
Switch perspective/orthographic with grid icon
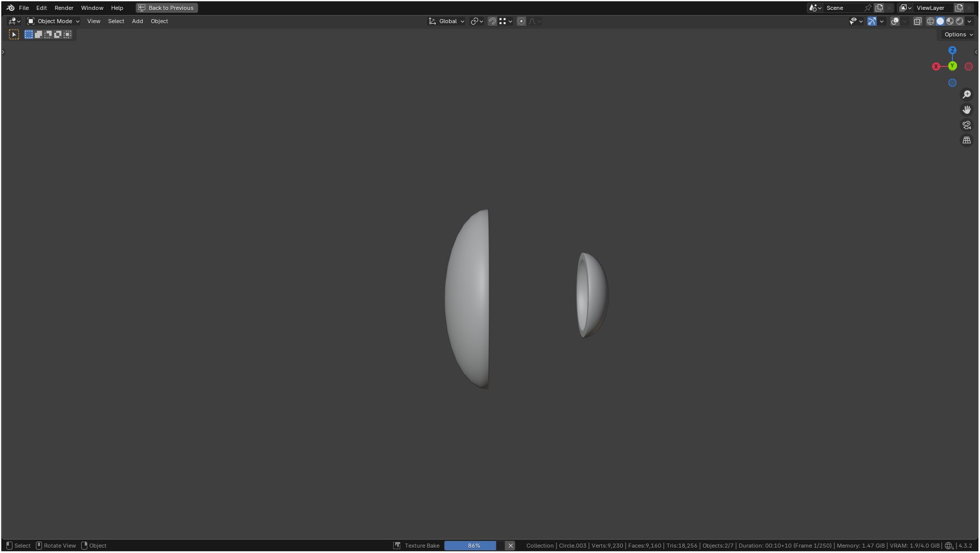coord(966,140)
